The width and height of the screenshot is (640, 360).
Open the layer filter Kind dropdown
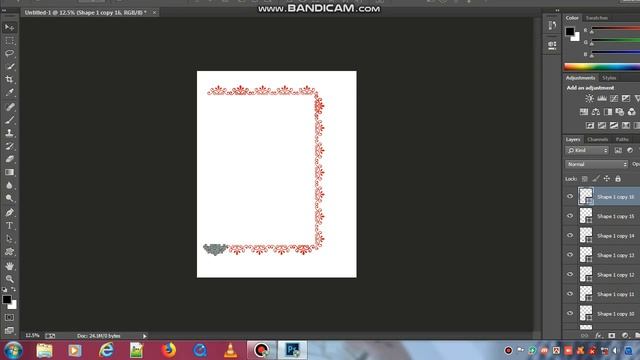587,151
